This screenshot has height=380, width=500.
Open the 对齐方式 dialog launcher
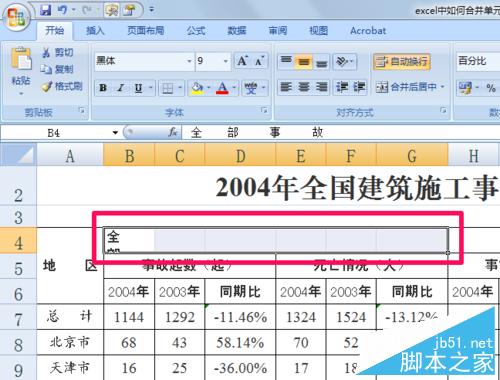click(x=443, y=110)
